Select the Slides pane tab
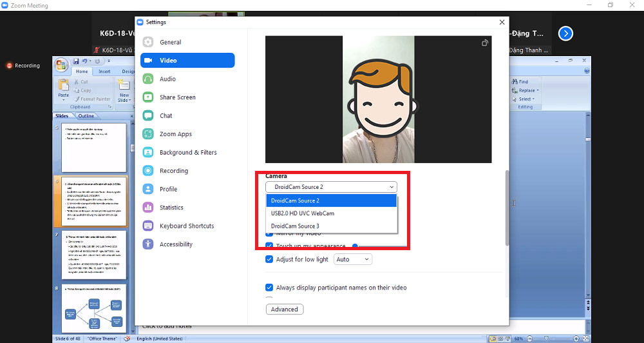The height and width of the screenshot is (343, 644). (x=62, y=117)
